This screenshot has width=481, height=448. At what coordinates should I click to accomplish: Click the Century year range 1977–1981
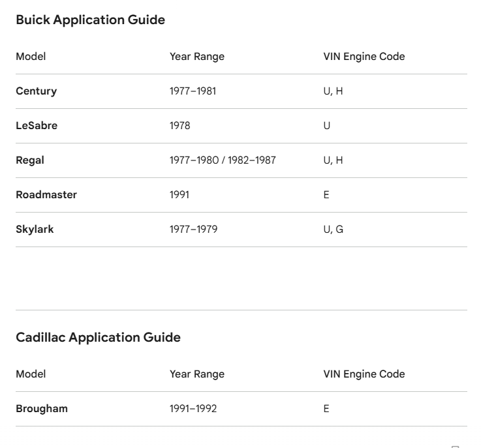click(x=193, y=91)
